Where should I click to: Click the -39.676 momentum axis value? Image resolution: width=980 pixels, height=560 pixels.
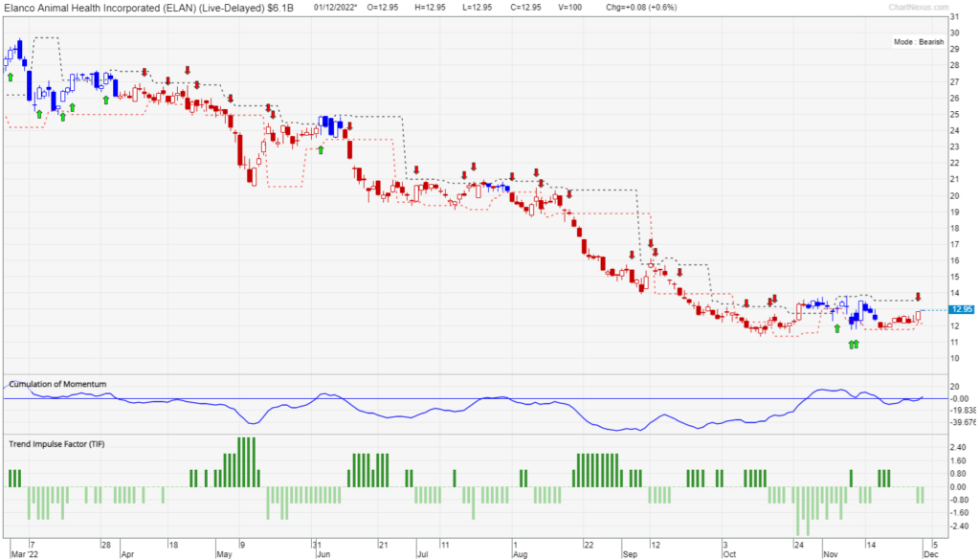[x=962, y=422]
